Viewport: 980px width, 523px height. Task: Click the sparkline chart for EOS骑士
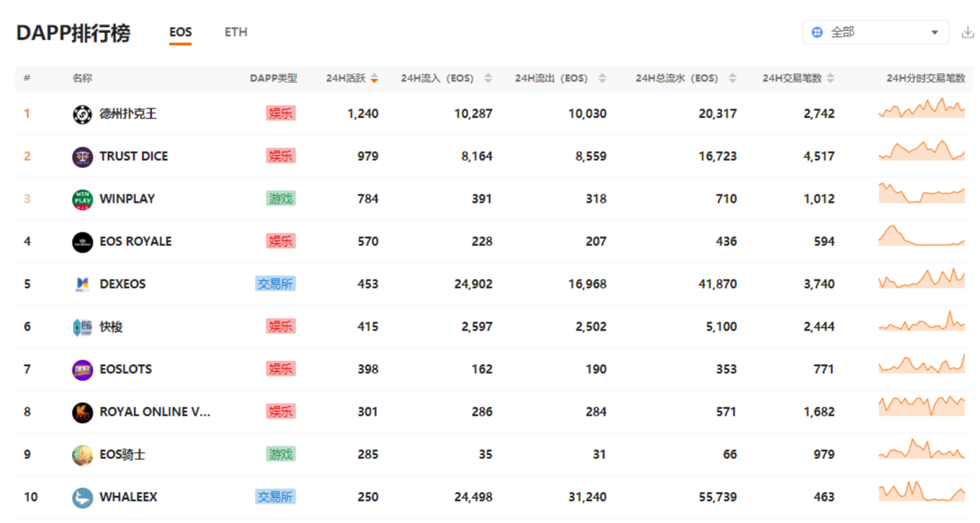[x=921, y=449]
